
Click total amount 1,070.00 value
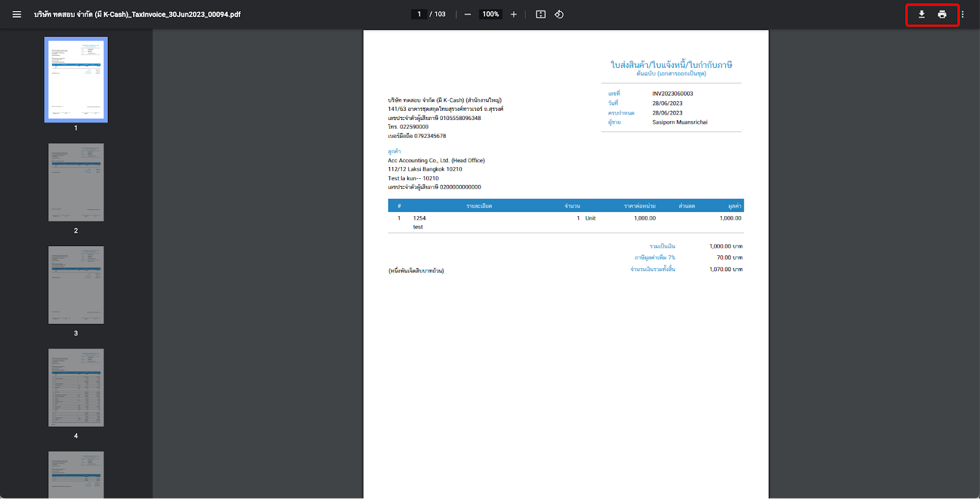pos(726,269)
